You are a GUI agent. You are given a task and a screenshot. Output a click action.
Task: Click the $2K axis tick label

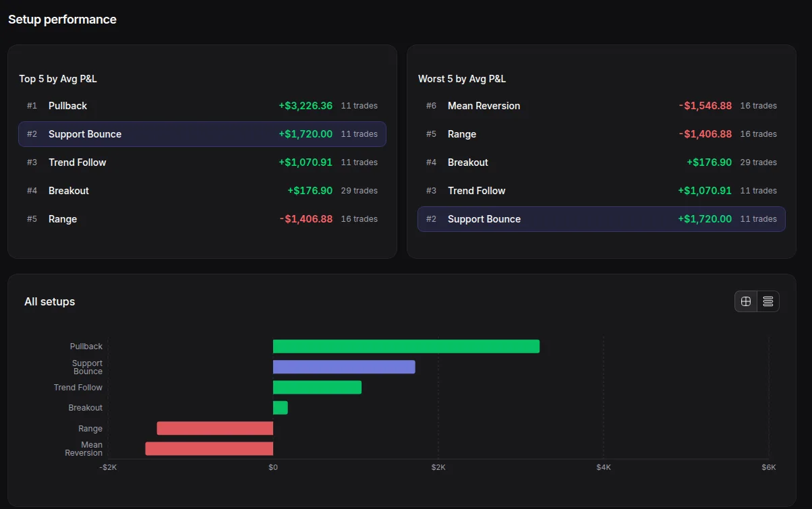[x=438, y=467]
